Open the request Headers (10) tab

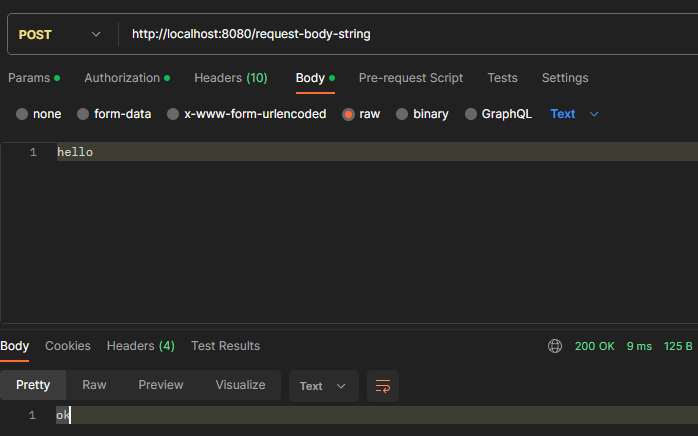[231, 78]
